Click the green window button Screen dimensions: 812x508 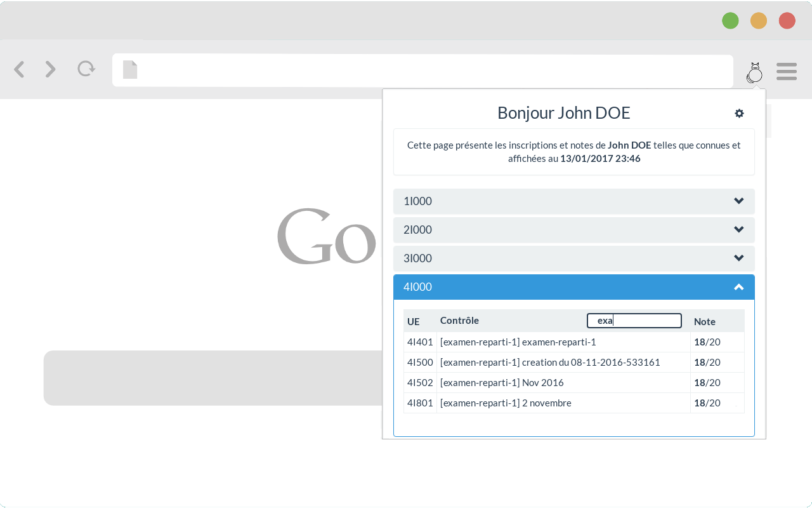click(x=730, y=20)
